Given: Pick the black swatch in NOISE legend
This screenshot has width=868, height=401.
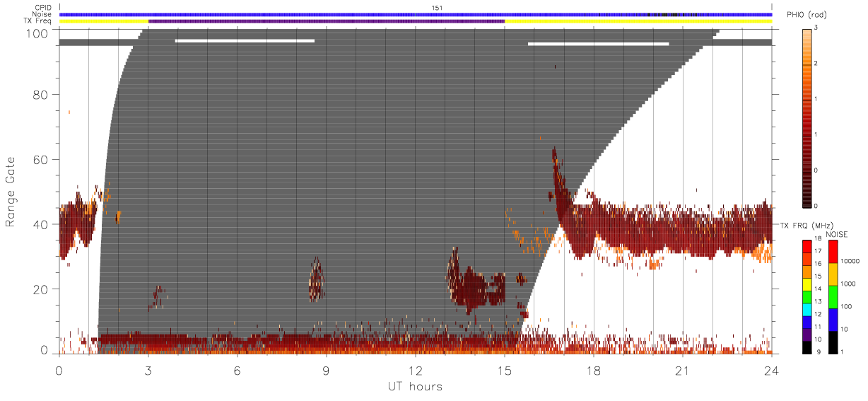Looking at the screenshot, I should [x=834, y=342].
